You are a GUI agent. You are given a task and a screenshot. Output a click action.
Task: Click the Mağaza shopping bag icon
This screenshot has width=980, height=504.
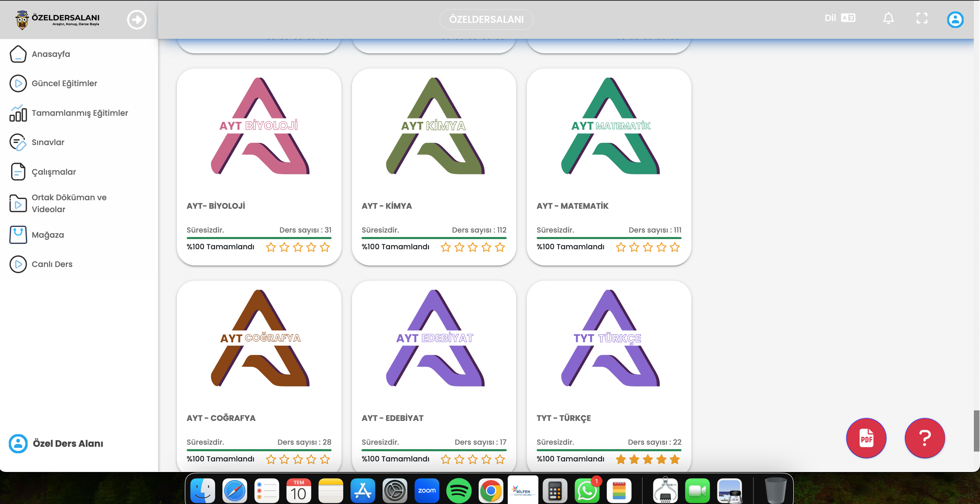pos(18,235)
